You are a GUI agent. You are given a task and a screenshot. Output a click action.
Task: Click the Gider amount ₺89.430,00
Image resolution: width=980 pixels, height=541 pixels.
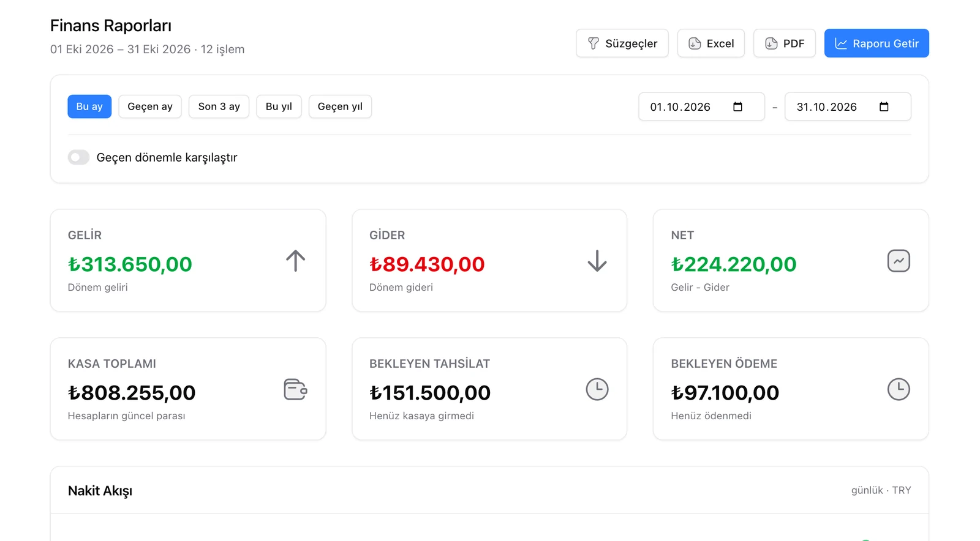[x=427, y=264]
